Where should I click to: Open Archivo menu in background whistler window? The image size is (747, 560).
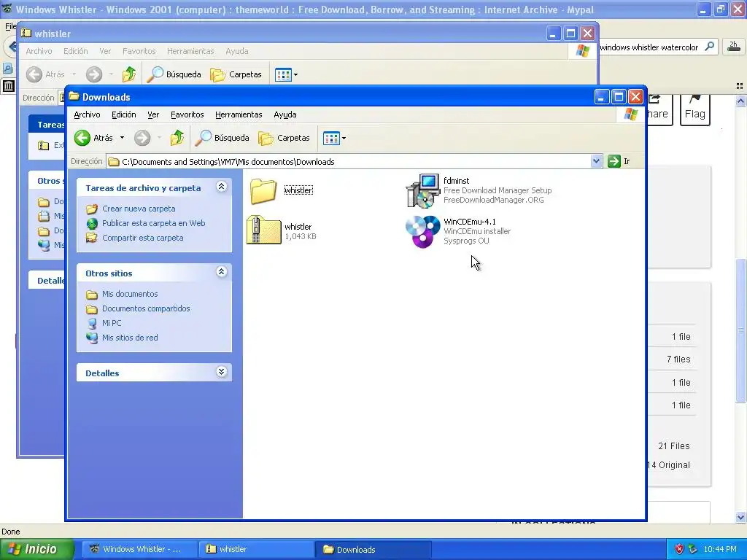point(39,51)
